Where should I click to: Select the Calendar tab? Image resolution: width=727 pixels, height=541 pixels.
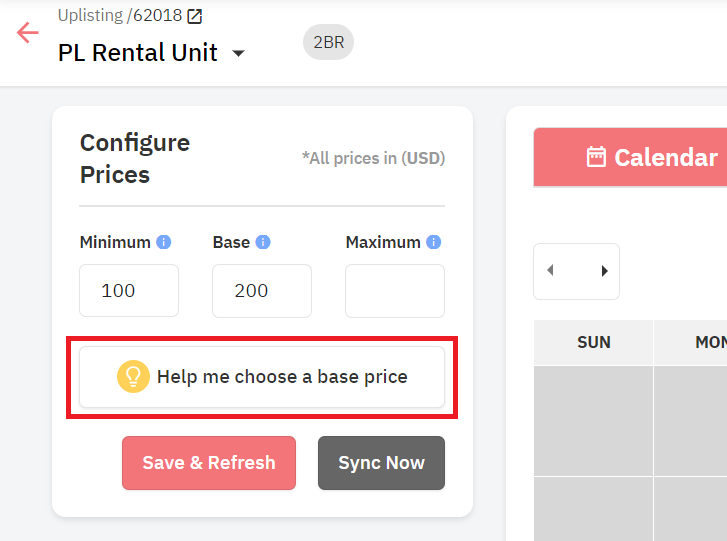[631, 158]
